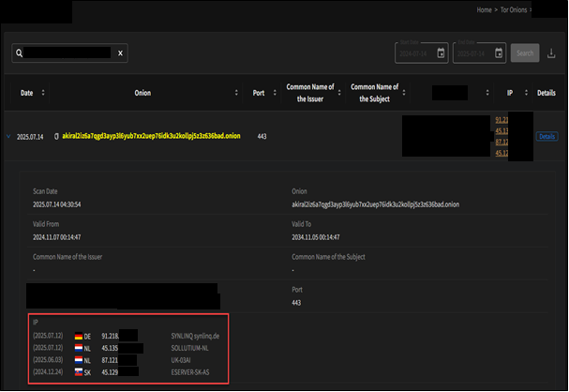Screen dimensions: 569x392
Task: Click the Slovakia flag icon
Action: (78, 371)
